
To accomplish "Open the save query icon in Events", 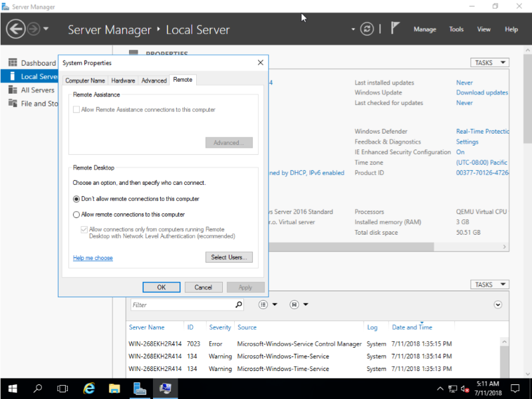I will [x=294, y=305].
